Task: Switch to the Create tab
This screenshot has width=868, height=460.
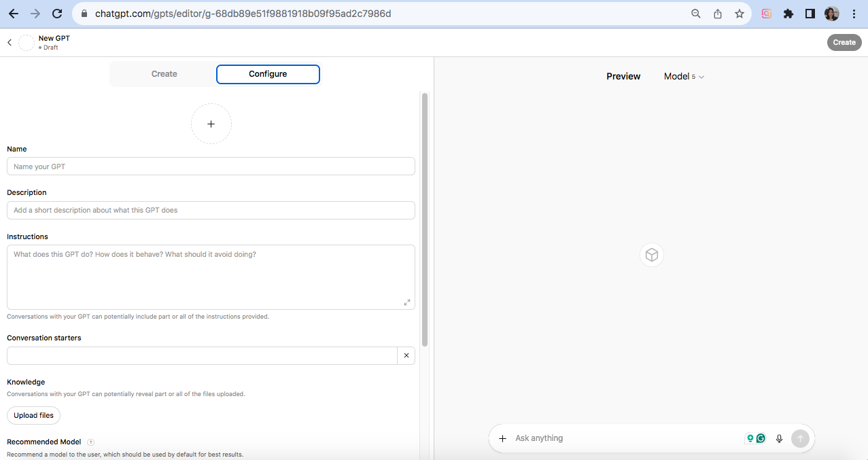Action: tap(164, 74)
